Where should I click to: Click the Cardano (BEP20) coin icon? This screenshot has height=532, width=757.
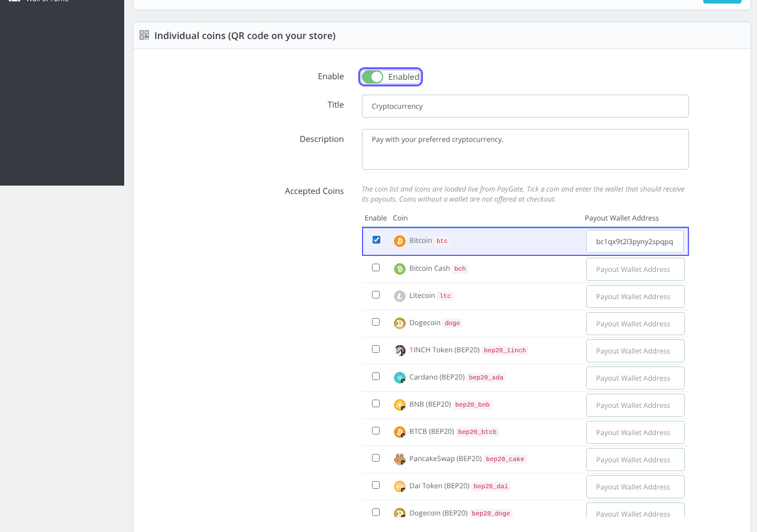[x=400, y=378]
